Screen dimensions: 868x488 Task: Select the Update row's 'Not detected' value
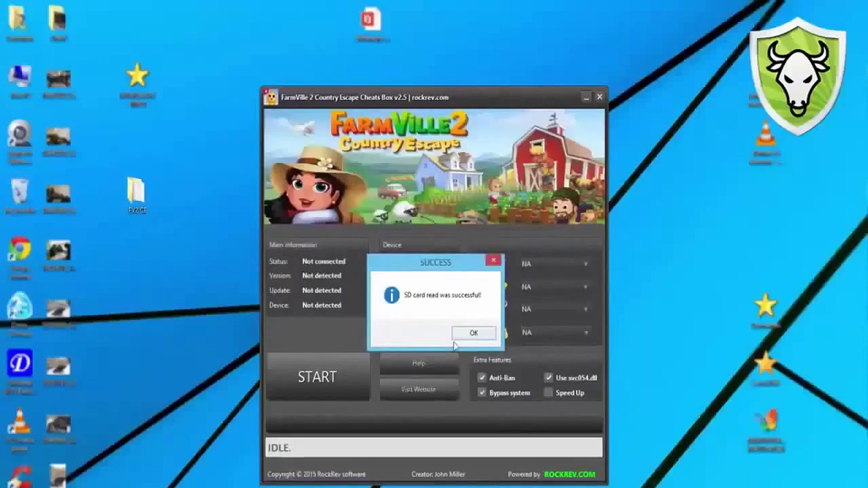(x=322, y=291)
